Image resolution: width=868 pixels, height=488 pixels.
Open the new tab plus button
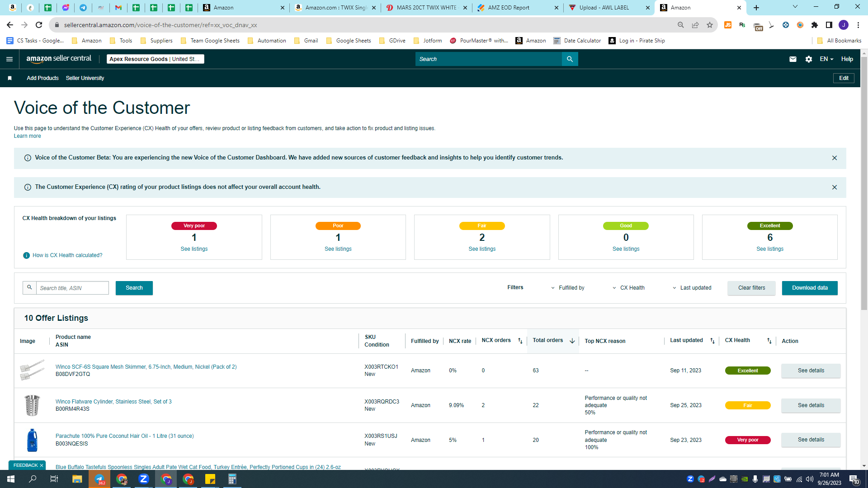(x=756, y=8)
